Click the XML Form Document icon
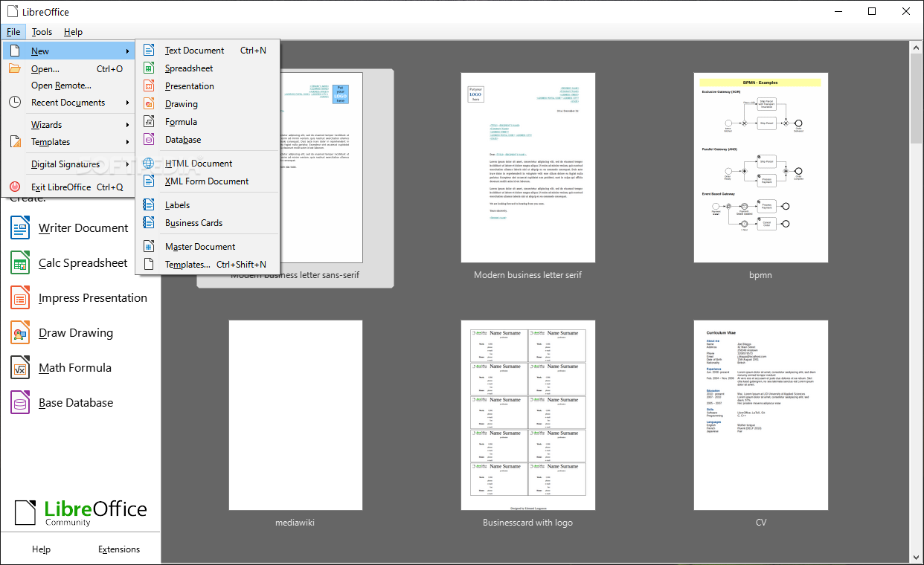The width and height of the screenshot is (924, 565). click(x=149, y=181)
